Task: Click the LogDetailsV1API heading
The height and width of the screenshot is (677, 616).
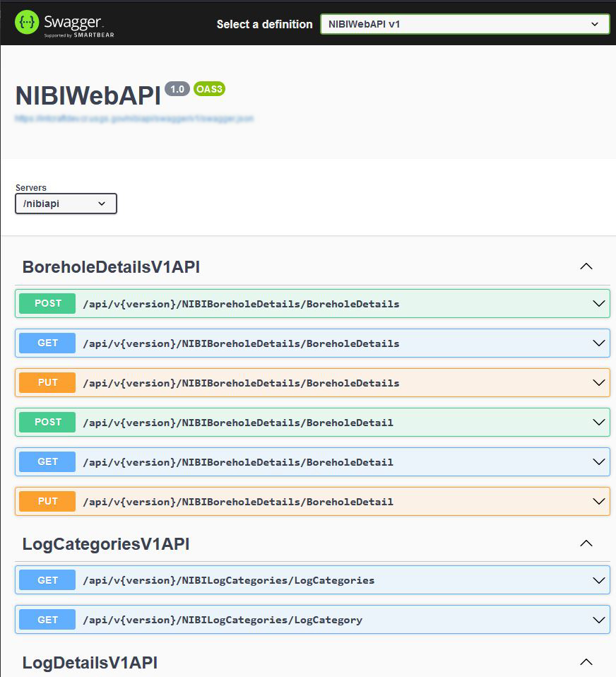Action: click(90, 663)
